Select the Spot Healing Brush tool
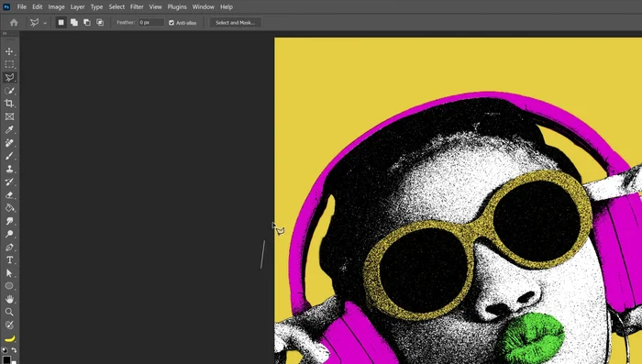Image resolution: width=642 pixels, height=364 pixels. pyautogui.click(x=9, y=143)
